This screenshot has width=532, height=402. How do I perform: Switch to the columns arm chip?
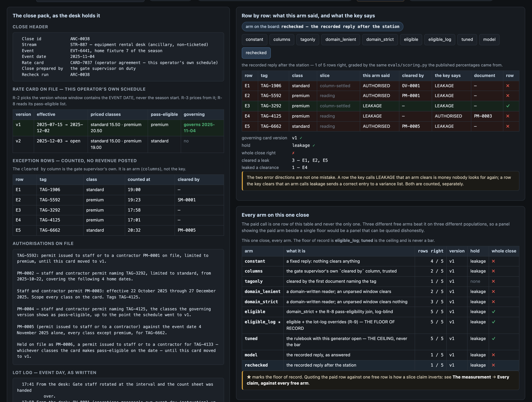pyautogui.click(x=282, y=40)
